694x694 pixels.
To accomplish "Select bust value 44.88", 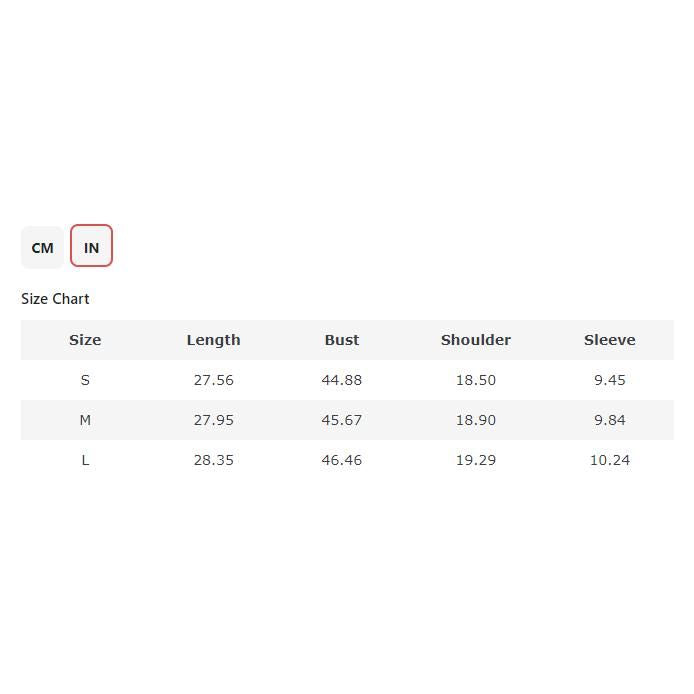I will click(341, 380).
